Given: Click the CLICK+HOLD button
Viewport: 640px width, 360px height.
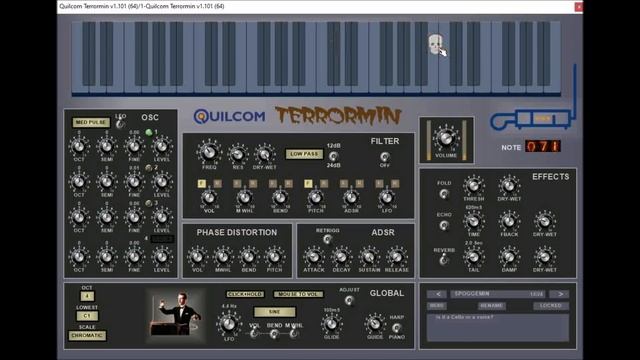Looking at the screenshot, I should pos(245,294).
